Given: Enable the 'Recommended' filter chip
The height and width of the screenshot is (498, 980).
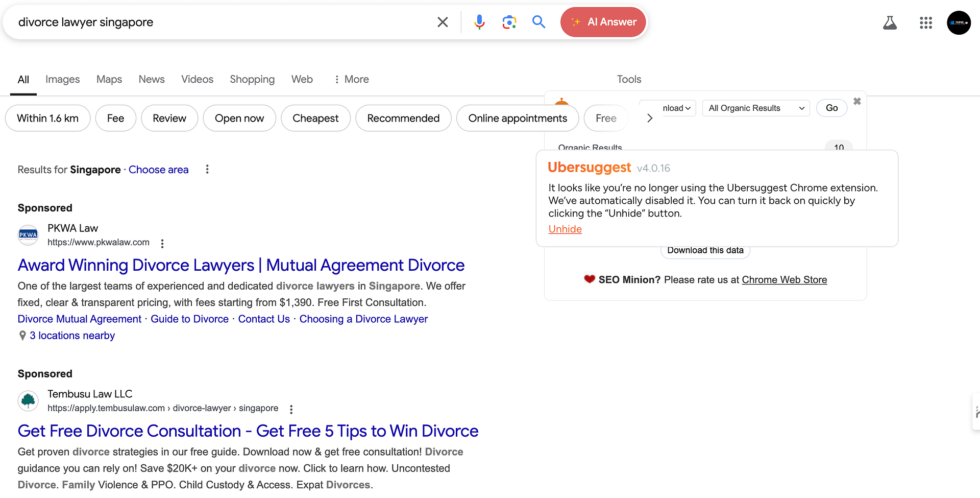Looking at the screenshot, I should [403, 118].
